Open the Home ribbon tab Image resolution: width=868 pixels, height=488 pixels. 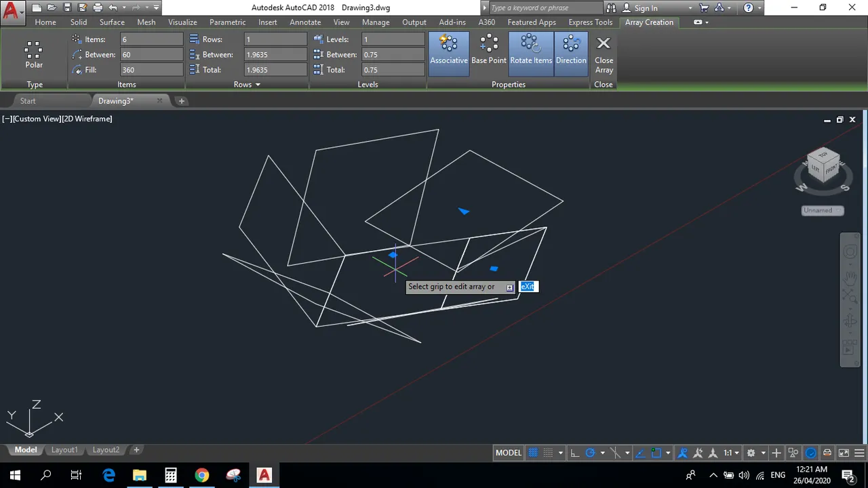click(x=45, y=22)
